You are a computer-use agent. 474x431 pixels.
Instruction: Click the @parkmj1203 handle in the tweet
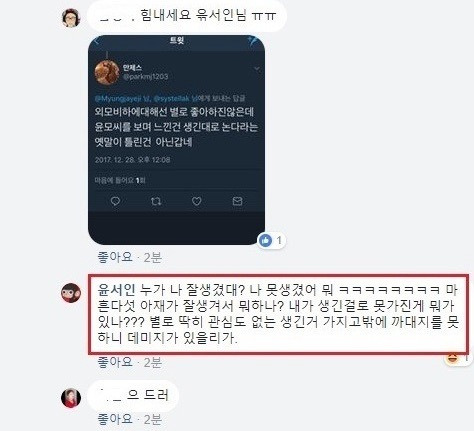point(146,77)
